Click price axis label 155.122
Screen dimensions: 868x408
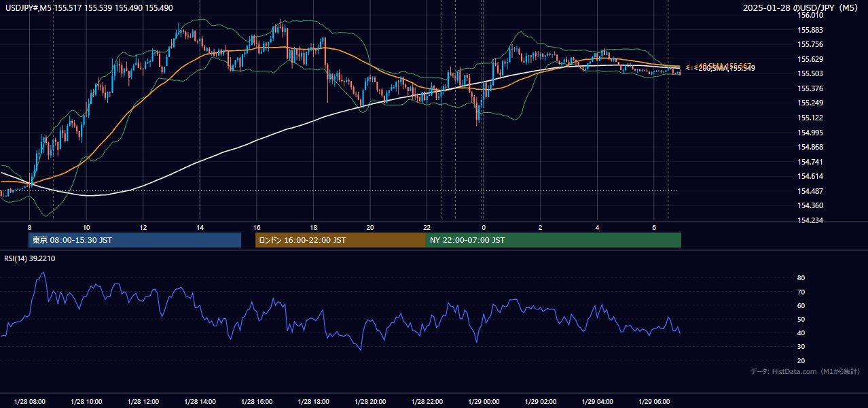[810, 118]
